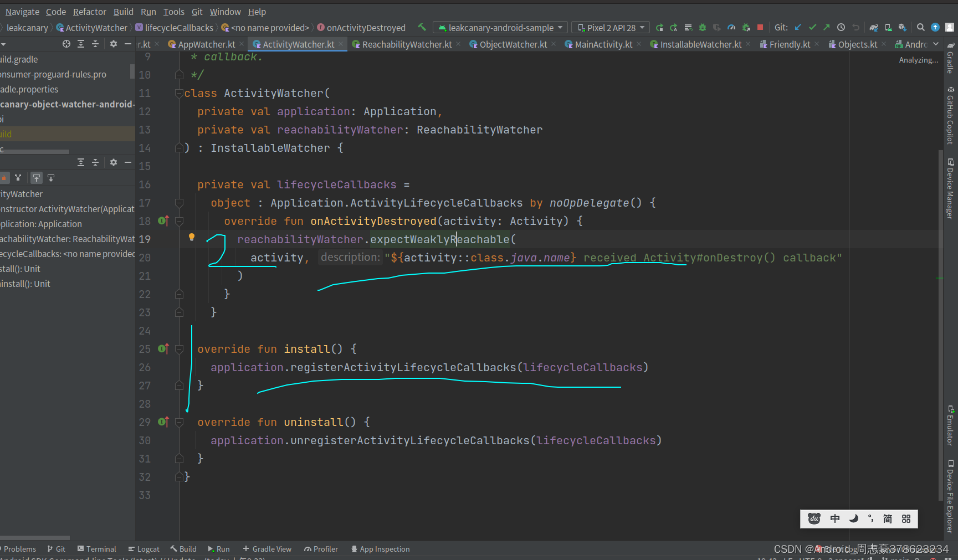Click the Apply Changes and Restart Activity icon
This screenshot has width=958, height=560.
point(674,27)
